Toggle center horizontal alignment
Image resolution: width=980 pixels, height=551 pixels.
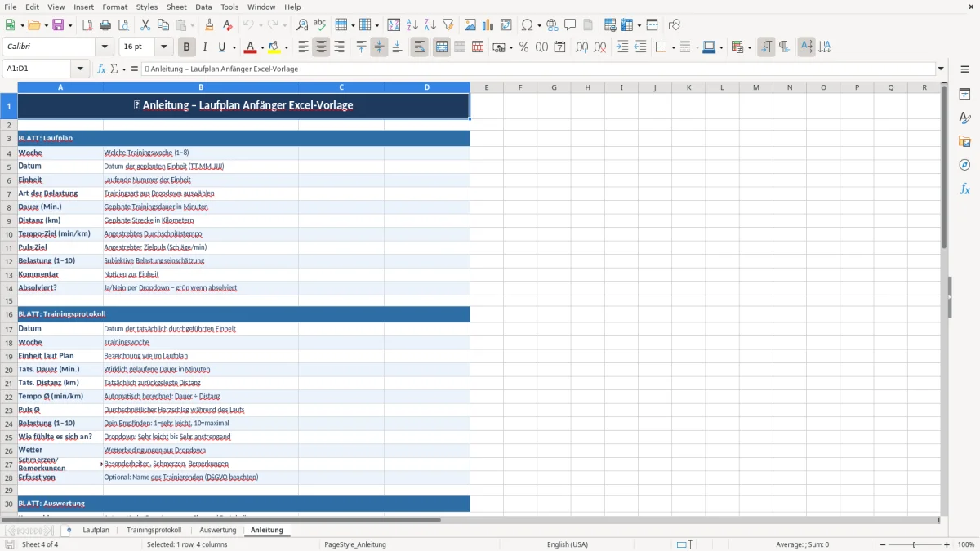[x=321, y=47]
